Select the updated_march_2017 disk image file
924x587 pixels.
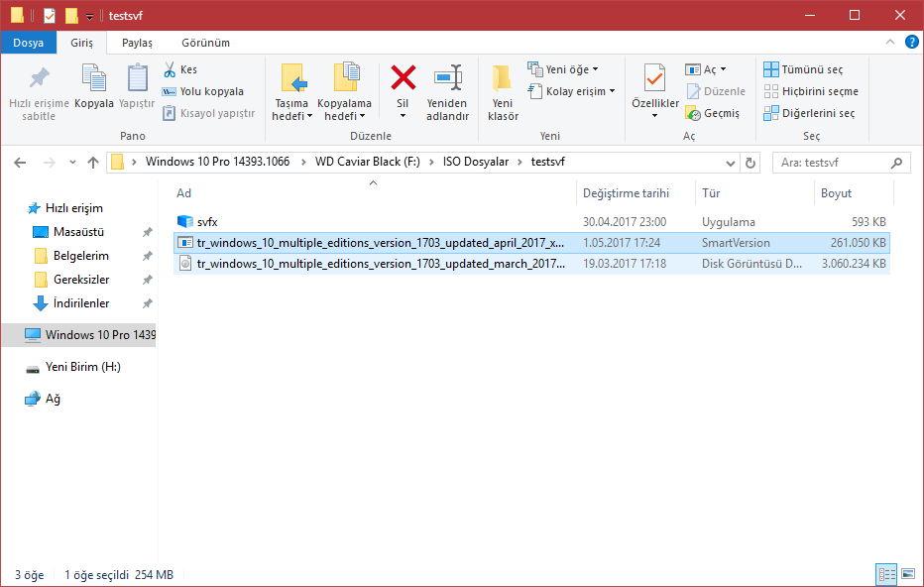531,264
